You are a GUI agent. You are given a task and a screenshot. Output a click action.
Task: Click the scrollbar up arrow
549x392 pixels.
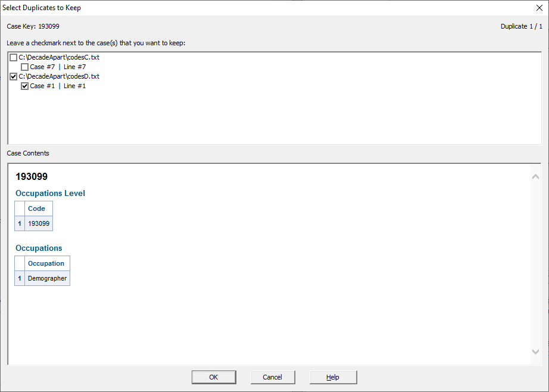pos(535,176)
